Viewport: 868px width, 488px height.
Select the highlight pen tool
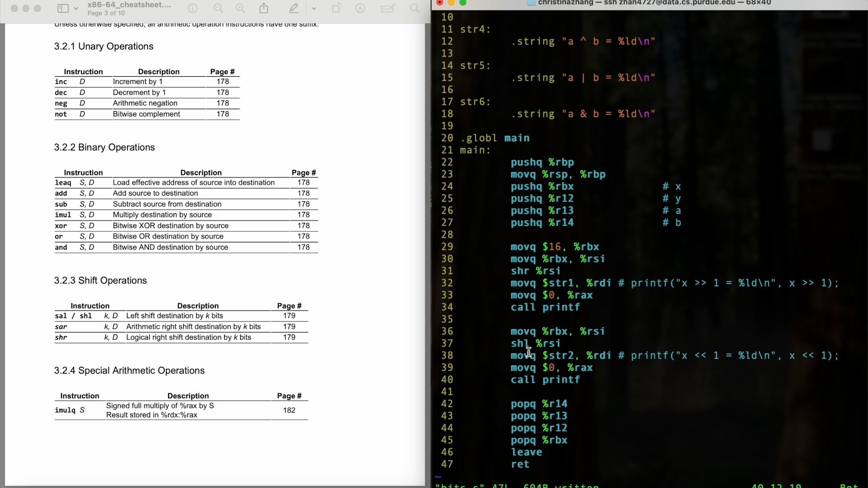(x=294, y=8)
